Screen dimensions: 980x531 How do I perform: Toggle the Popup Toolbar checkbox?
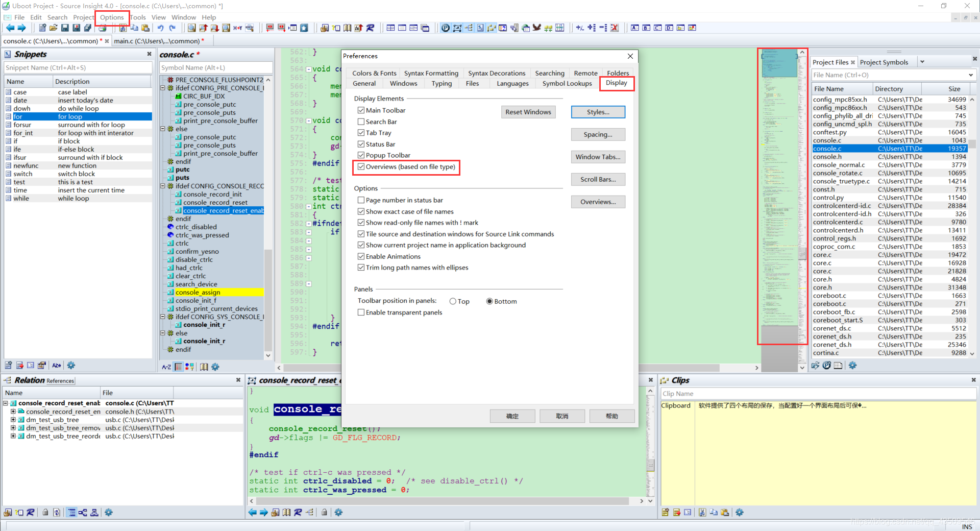coord(361,155)
